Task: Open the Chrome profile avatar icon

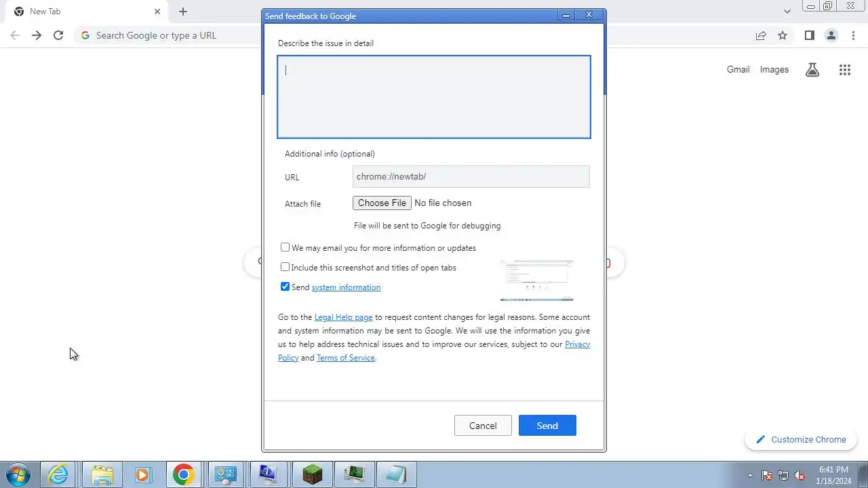Action: [831, 35]
